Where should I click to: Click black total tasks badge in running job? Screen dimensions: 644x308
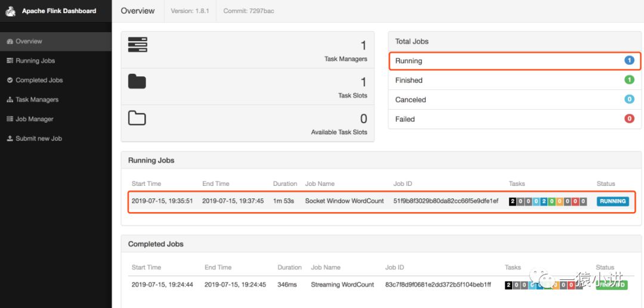pyautogui.click(x=512, y=201)
